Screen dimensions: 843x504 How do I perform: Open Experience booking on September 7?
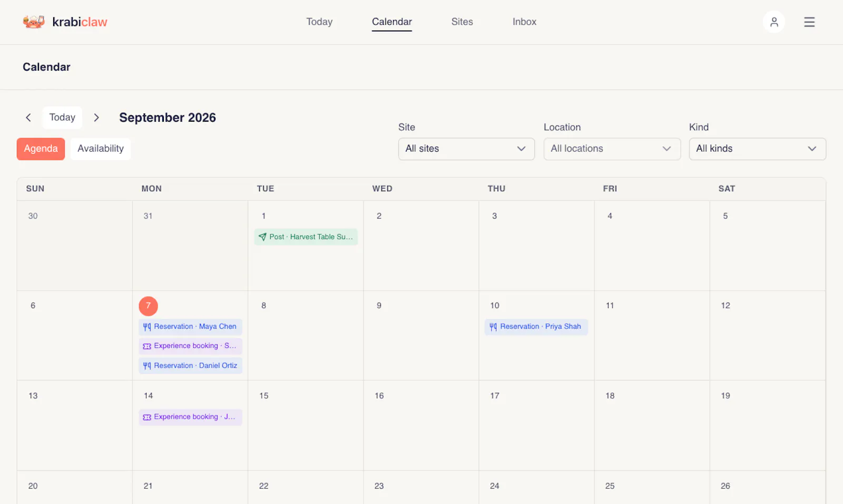pos(191,346)
